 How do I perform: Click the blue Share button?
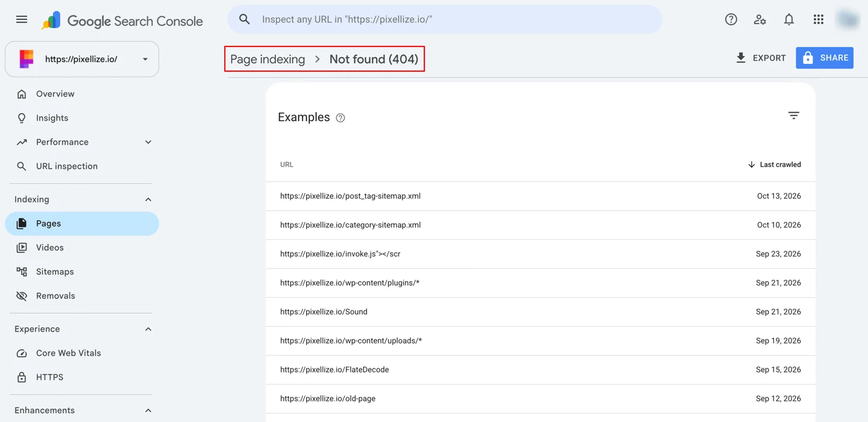[x=825, y=58]
